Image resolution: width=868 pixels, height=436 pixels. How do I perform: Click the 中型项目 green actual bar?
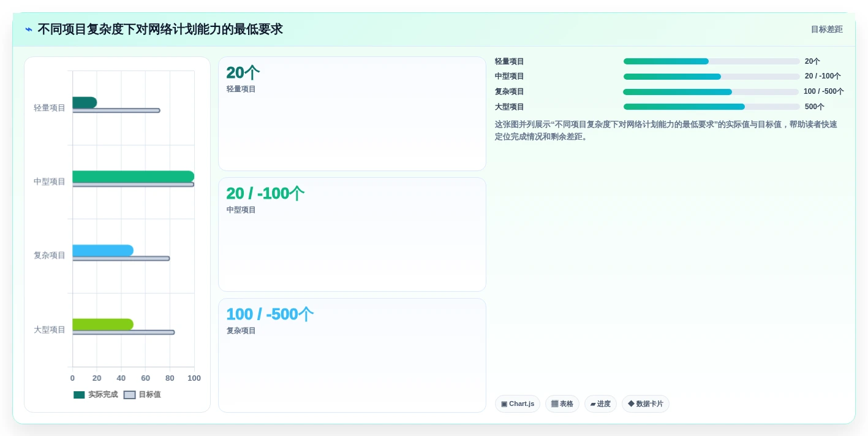point(133,177)
